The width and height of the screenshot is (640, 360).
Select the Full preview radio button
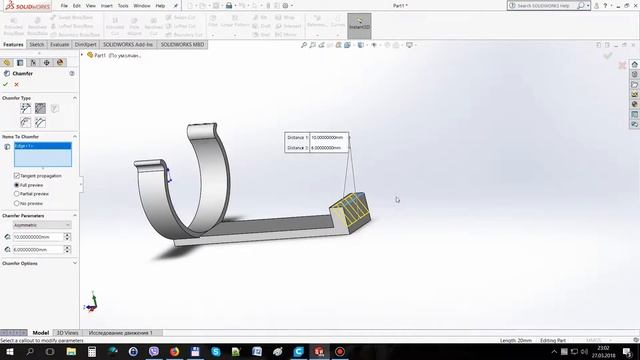(17, 185)
